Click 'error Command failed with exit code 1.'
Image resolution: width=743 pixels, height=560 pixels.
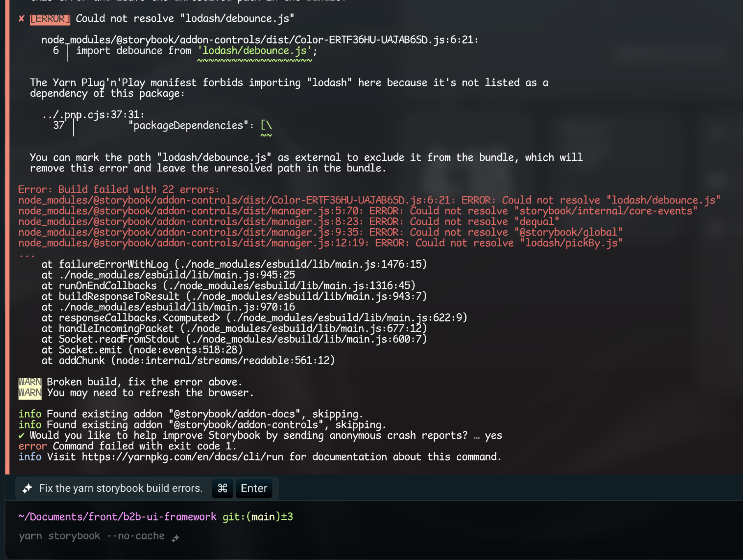click(x=128, y=446)
